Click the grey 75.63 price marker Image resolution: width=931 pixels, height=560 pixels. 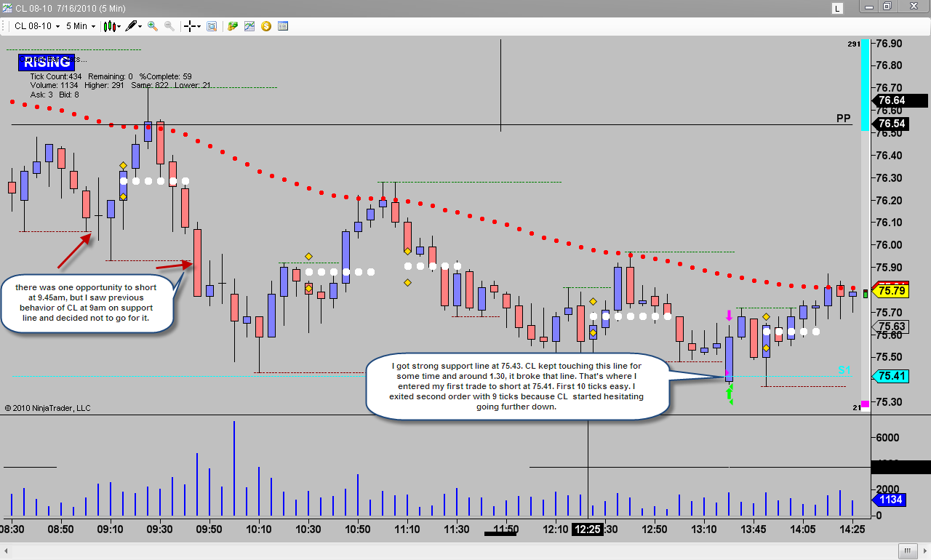coord(891,327)
